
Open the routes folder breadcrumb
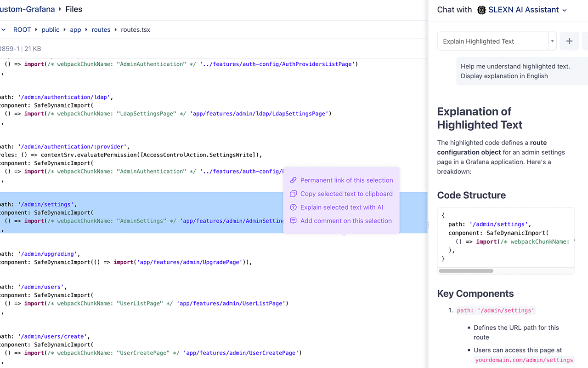pyautogui.click(x=101, y=29)
